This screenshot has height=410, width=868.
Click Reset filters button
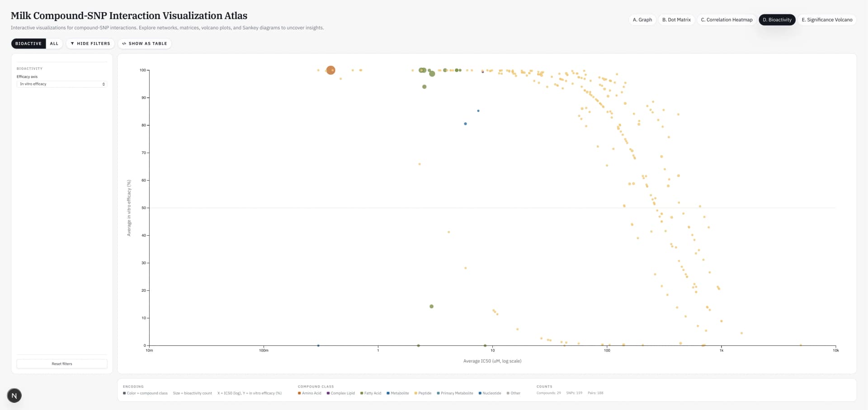coord(62,364)
